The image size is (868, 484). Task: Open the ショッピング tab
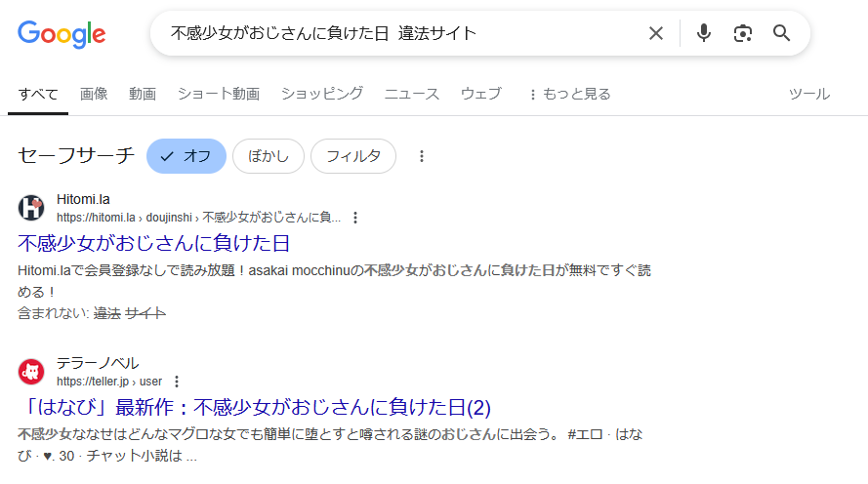(x=322, y=94)
